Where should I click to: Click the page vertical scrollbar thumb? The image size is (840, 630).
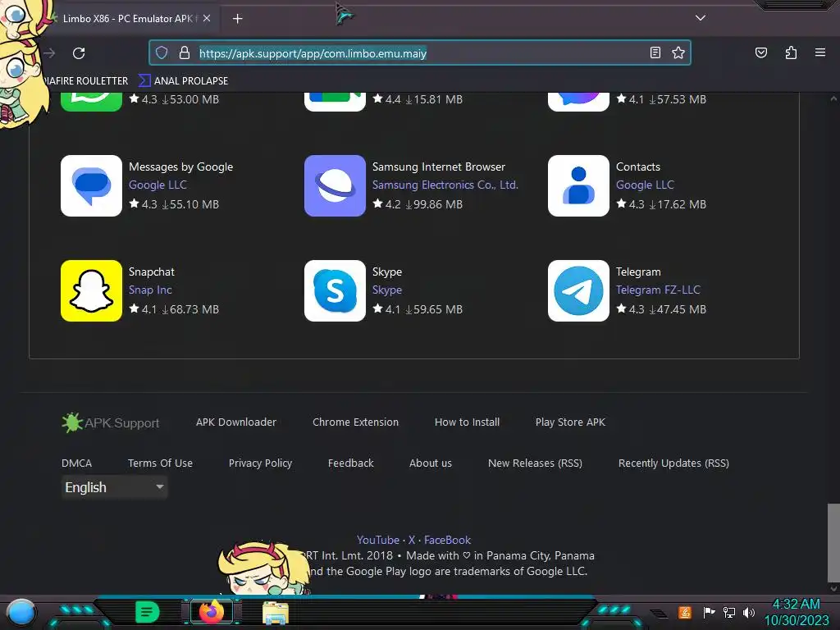(x=833, y=542)
